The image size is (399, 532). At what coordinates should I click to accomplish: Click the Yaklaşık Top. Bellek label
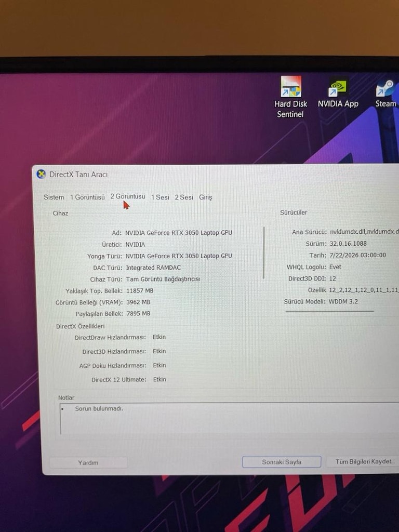(94, 291)
